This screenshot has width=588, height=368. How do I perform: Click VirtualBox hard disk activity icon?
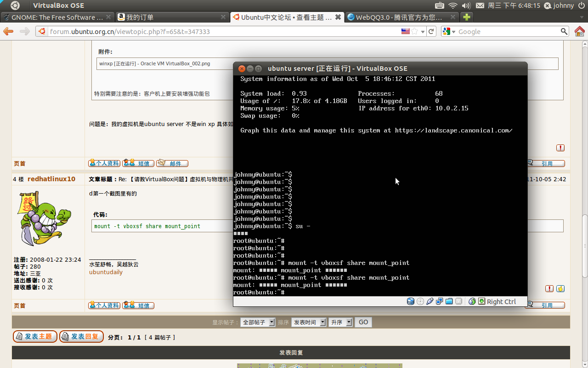pyautogui.click(x=411, y=302)
